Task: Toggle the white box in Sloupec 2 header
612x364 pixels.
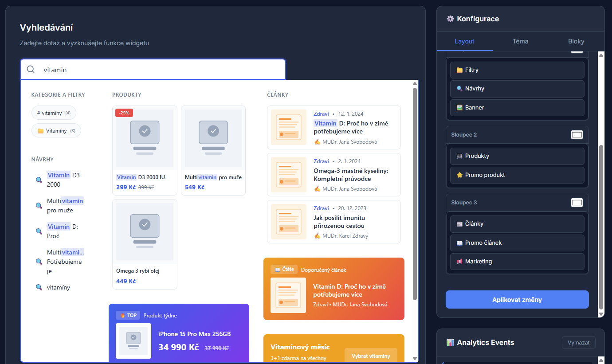Action: [577, 135]
